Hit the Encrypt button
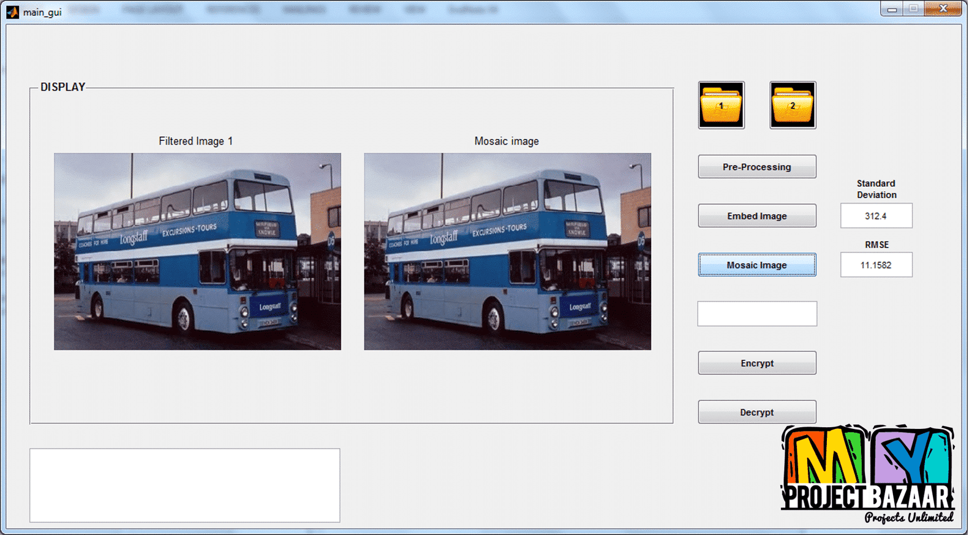Viewport: 980px width, 535px height. (x=756, y=363)
